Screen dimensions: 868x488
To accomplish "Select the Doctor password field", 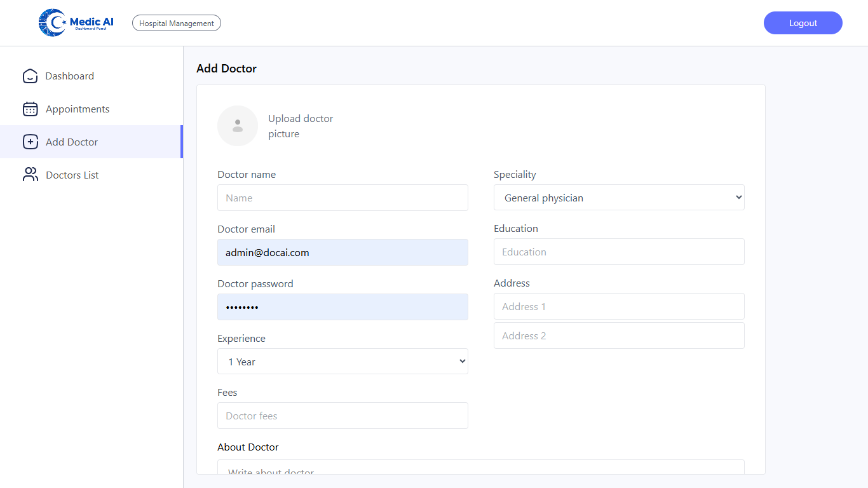I will pyautogui.click(x=342, y=307).
